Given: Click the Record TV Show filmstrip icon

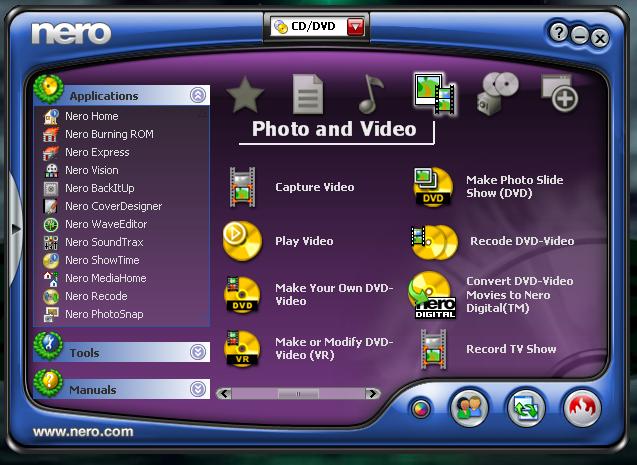Looking at the screenshot, I should (433, 349).
